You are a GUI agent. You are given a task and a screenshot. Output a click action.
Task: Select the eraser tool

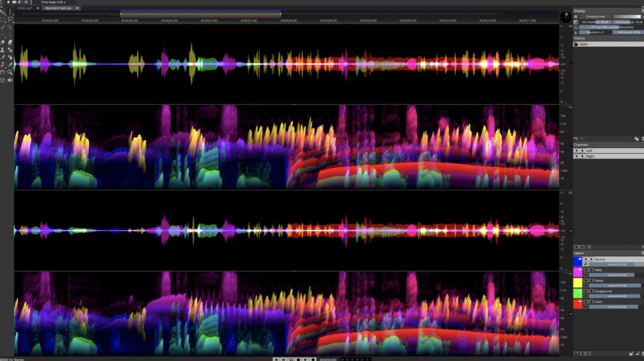(2, 42)
